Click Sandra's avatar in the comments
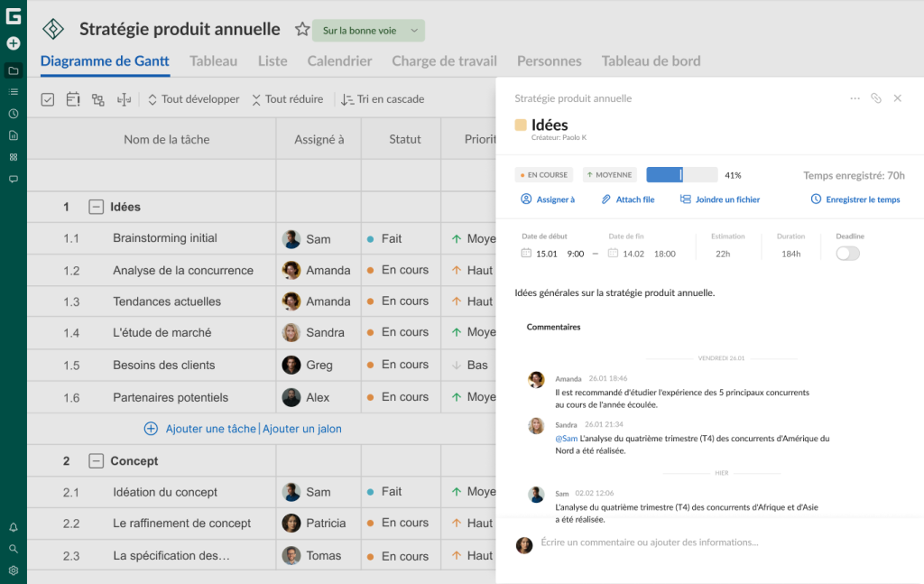 (536, 425)
